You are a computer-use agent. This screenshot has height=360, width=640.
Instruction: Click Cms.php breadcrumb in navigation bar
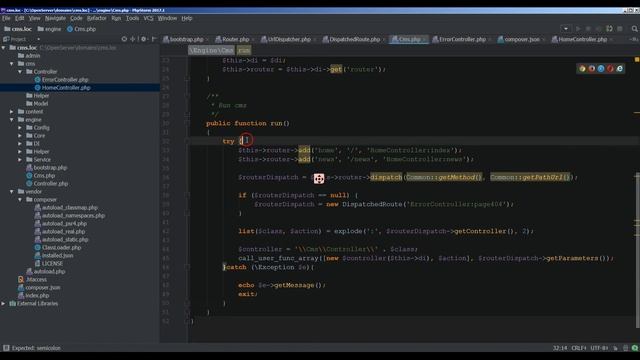click(82, 29)
